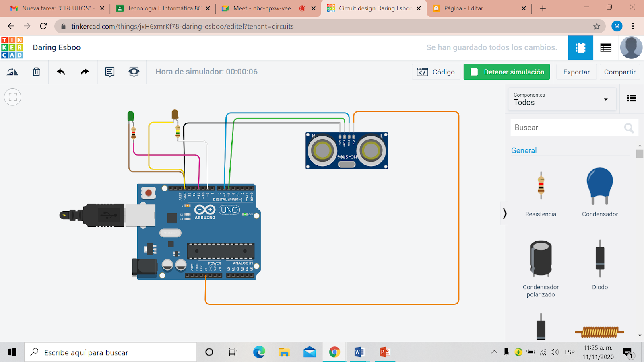
Task: Open File Explorer from taskbar
Action: click(284, 352)
